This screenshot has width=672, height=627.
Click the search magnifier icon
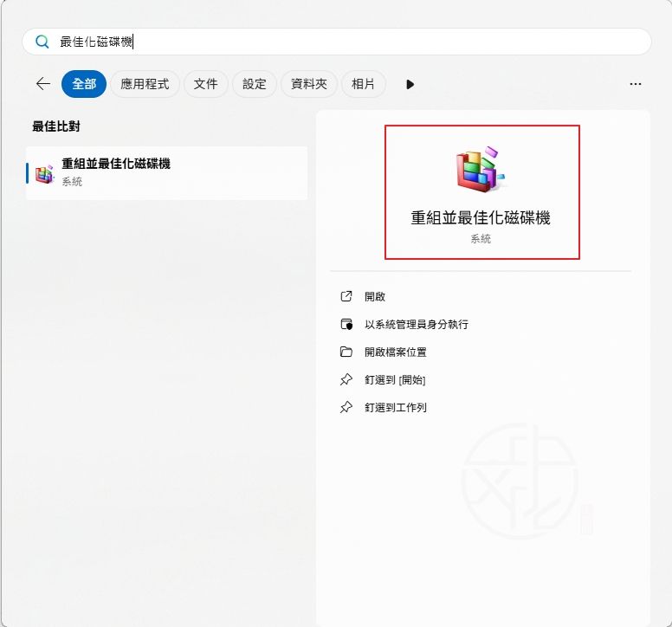(42, 42)
